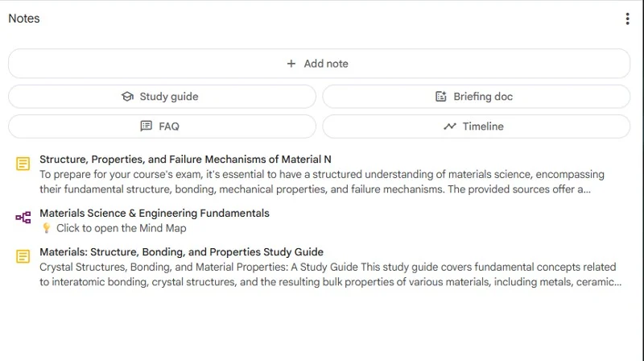Click the Timeline chart-line icon
Screen dimensions: 644x361
[450, 127]
